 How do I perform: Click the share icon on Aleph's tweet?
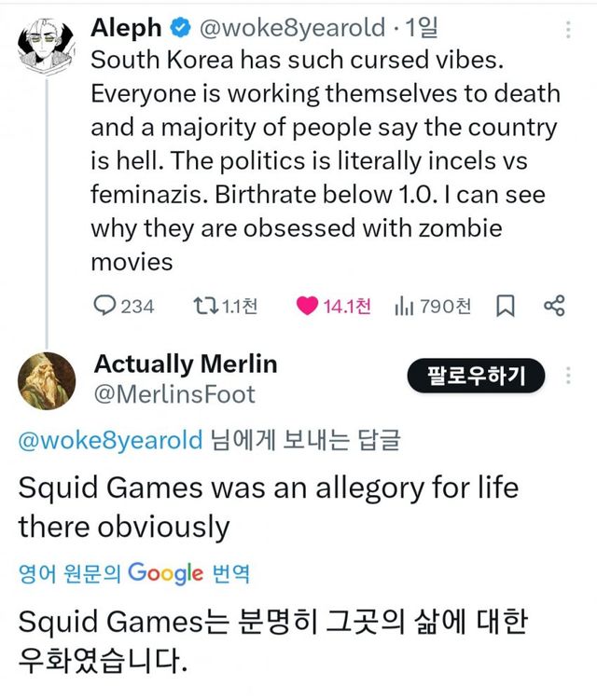tap(553, 306)
